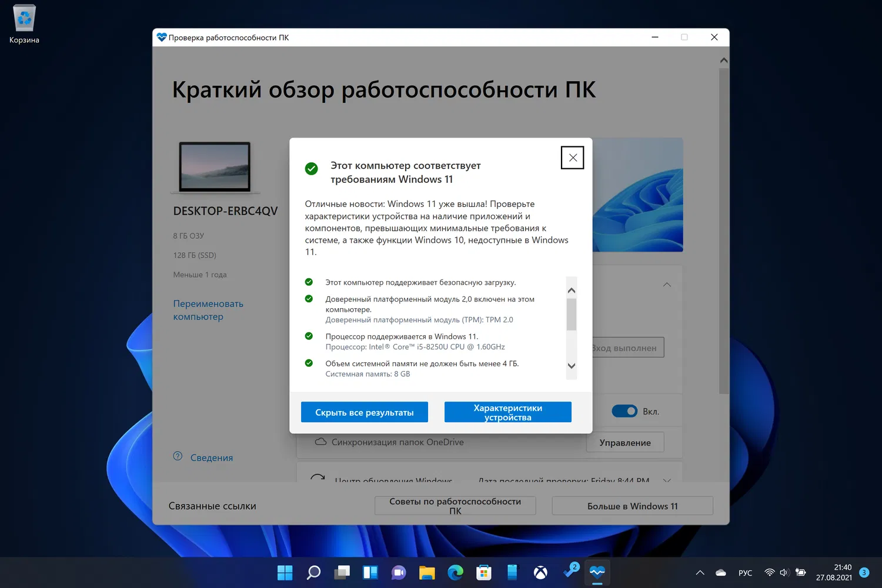Open Microsoft Store from the taskbar
882x588 pixels.
point(484,573)
